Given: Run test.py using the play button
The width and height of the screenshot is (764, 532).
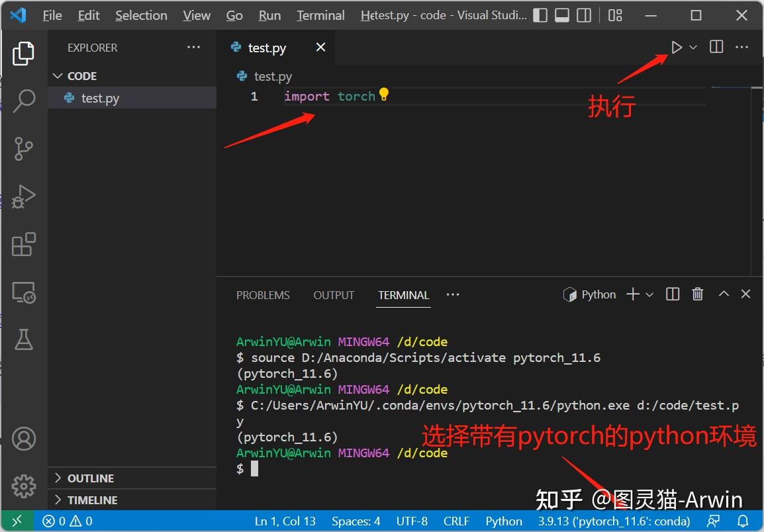Looking at the screenshot, I should pos(676,47).
